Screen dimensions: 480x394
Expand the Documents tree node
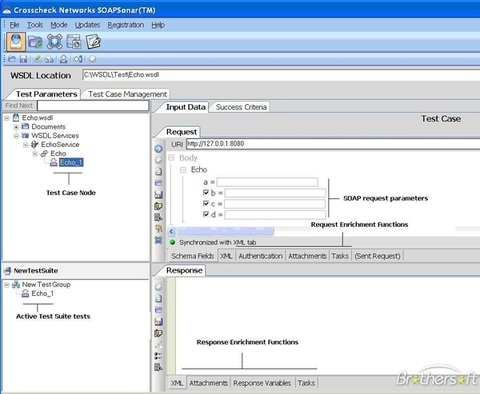pyautogui.click(x=16, y=127)
